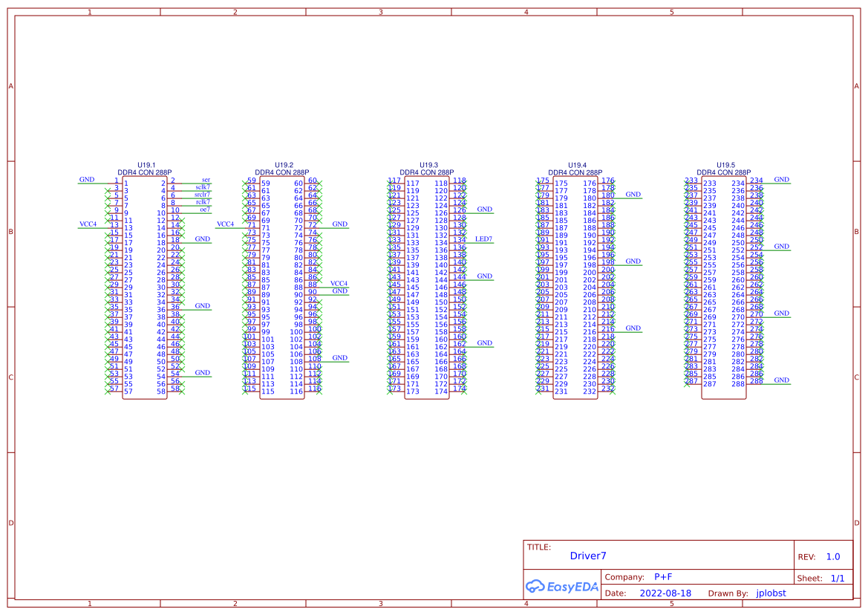Click the GND net label on pin 1
The image size is (868, 615).
click(x=86, y=179)
